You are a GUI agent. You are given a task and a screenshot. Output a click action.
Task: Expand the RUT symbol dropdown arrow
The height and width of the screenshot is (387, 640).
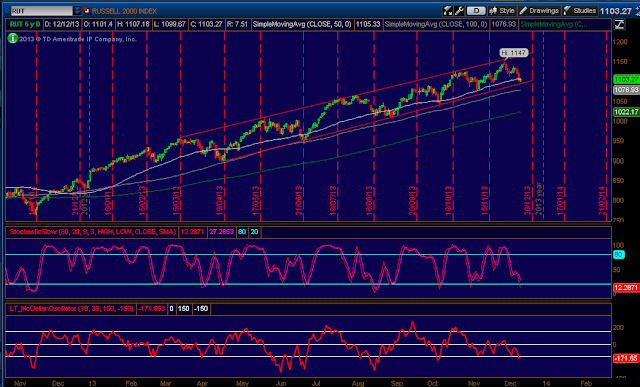(x=77, y=11)
